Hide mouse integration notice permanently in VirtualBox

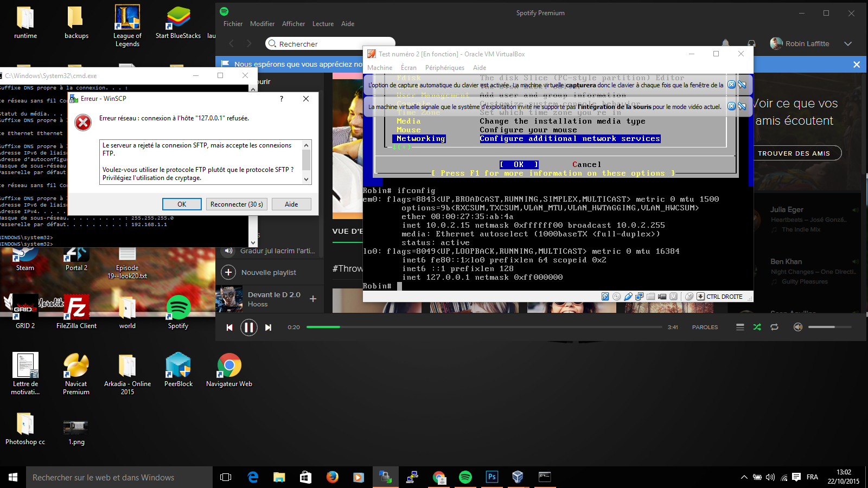742,106
